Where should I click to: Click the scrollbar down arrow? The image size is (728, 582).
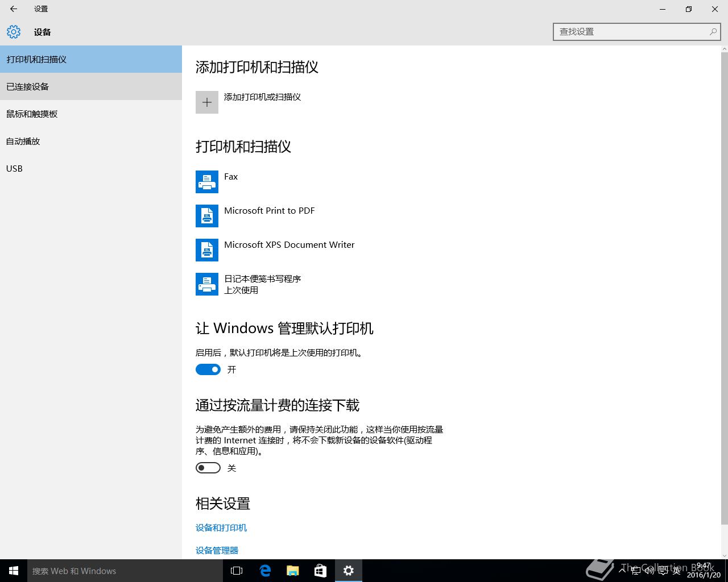tap(724, 555)
